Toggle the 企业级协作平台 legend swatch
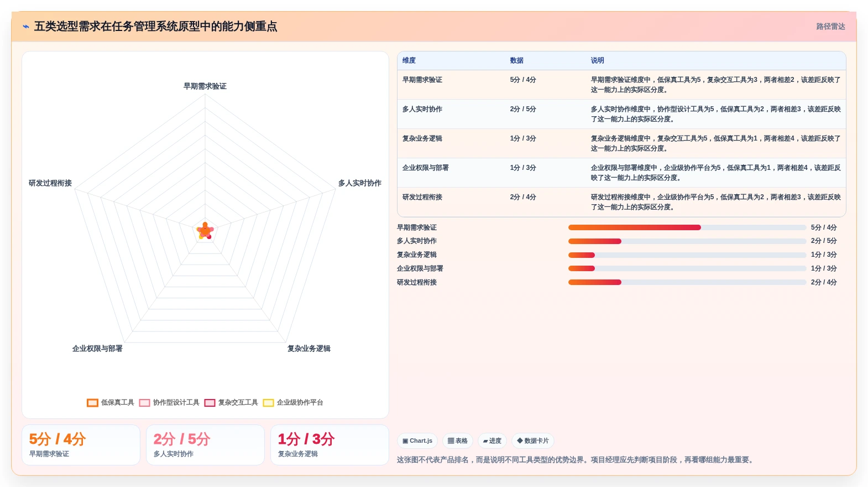Image resolution: width=868 pixels, height=487 pixels. pyautogui.click(x=268, y=403)
